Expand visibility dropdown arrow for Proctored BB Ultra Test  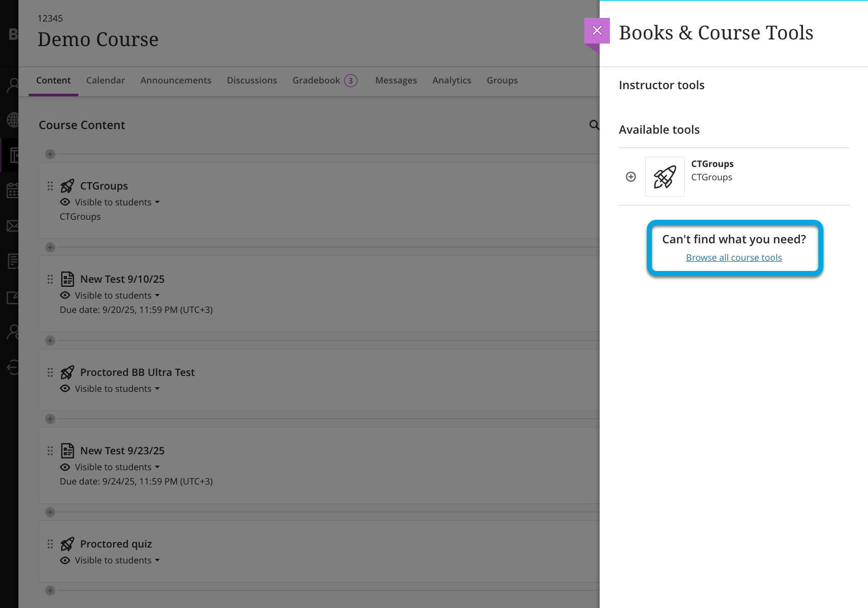pos(157,389)
